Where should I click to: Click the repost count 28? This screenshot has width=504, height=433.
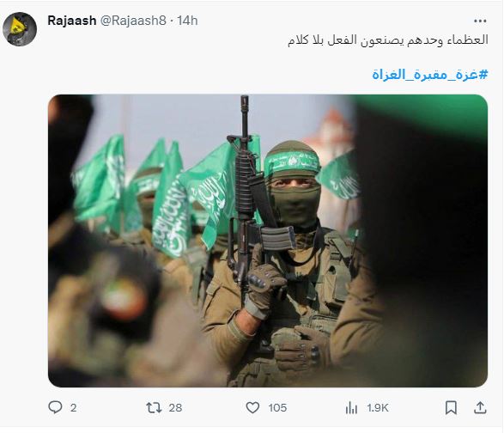(x=175, y=408)
